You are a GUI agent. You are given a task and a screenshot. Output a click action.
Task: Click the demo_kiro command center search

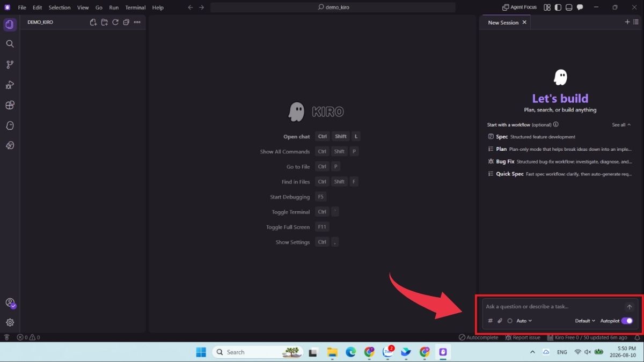point(333,8)
